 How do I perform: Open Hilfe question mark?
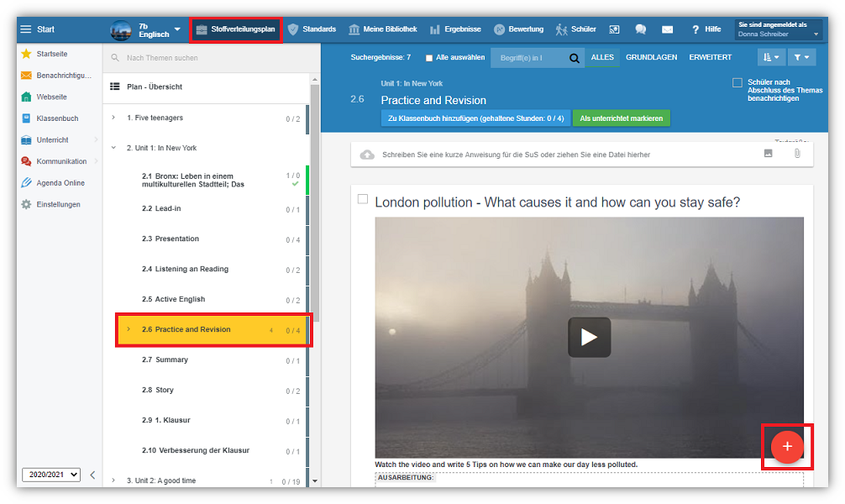(706, 29)
